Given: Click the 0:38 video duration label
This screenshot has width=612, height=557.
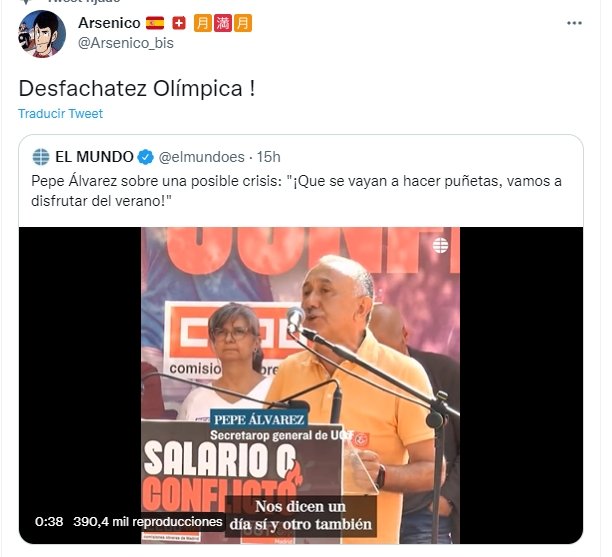Looking at the screenshot, I should point(49,521).
